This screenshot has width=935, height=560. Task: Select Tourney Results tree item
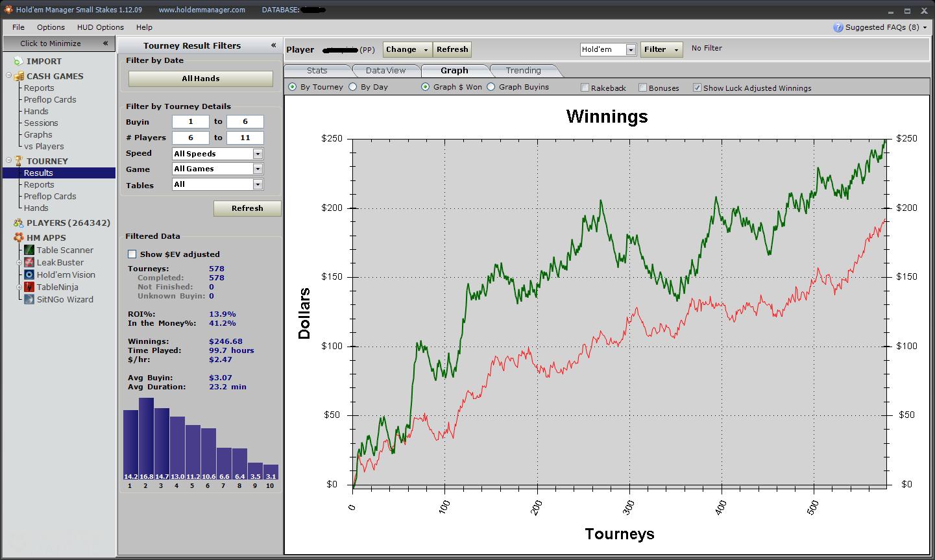(59, 173)
